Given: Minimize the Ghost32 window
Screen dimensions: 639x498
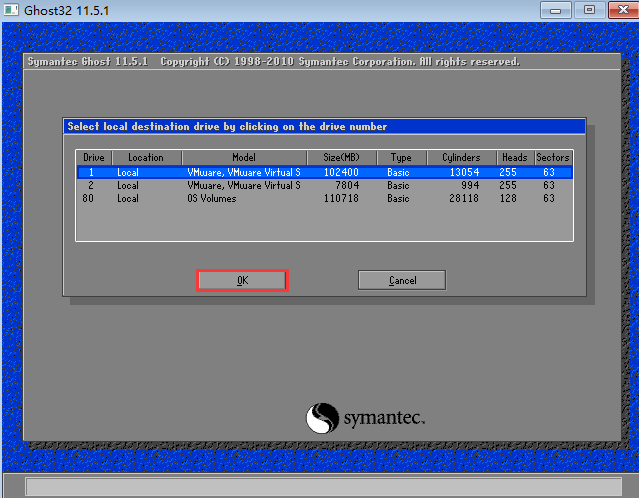Looking at the screenshot, I should click(x=558, y=10).
